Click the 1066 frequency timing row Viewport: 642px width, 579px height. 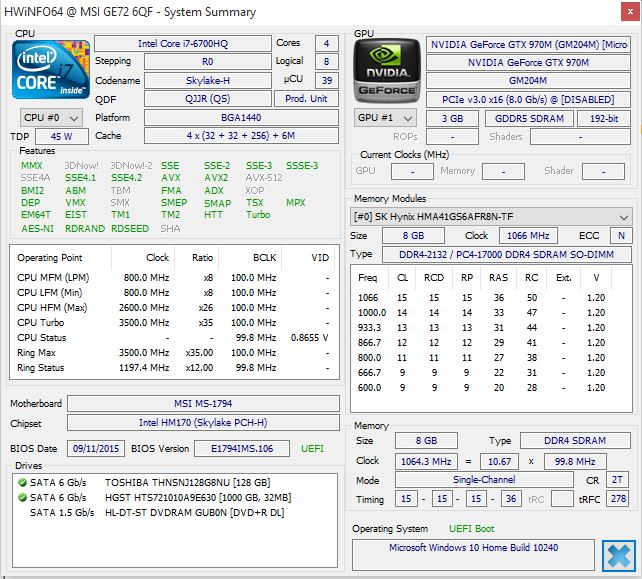click(482, 298)
